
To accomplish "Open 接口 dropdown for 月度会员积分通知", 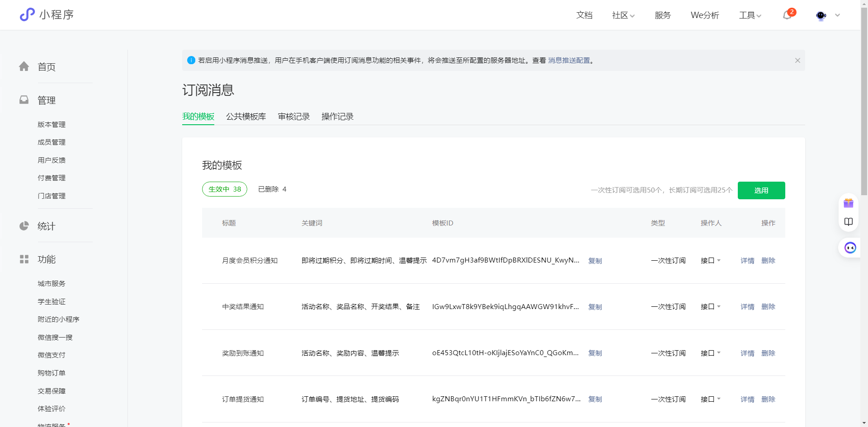I will tap(710, 261).
